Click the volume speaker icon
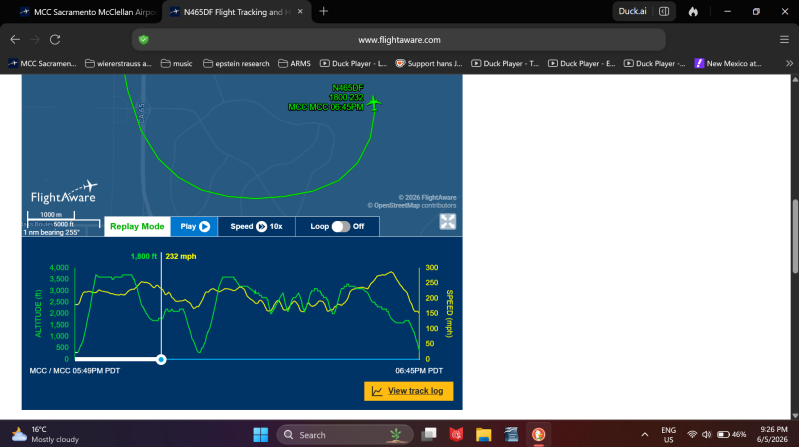799x447 pixels. (x=706, y=435)
